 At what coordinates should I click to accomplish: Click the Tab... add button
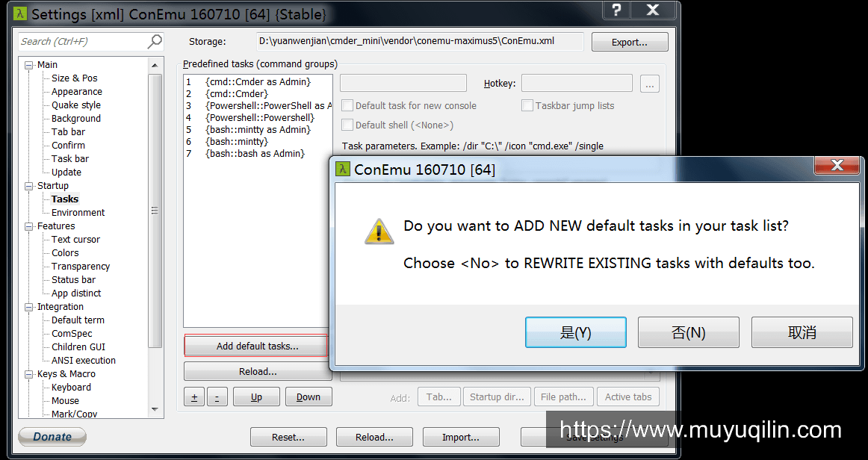pos(439,397)
